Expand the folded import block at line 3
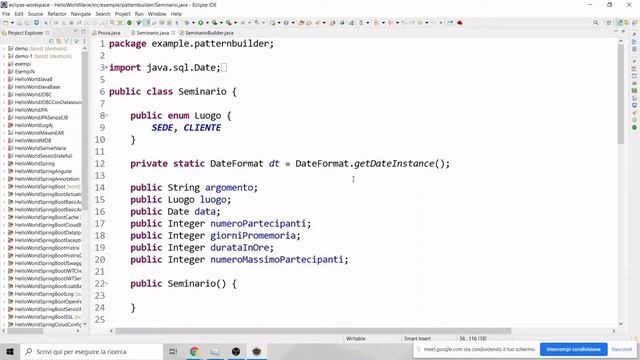Viewport: 640px width, 360px height. 107,67
